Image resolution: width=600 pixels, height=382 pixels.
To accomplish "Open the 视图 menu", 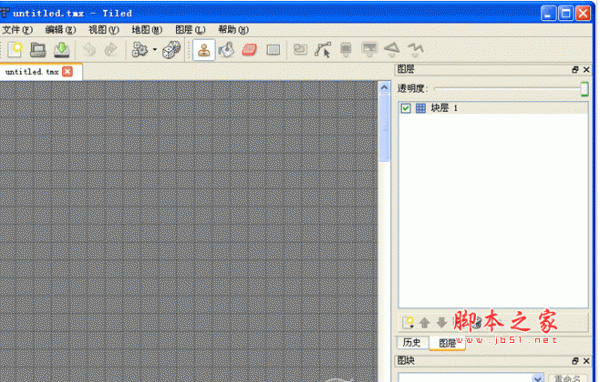I will (104, 30).
